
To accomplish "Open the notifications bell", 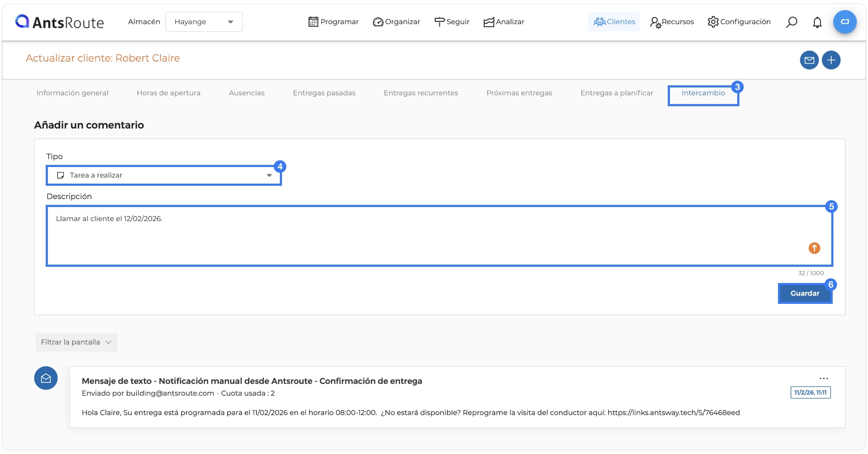I will (817, 22).
